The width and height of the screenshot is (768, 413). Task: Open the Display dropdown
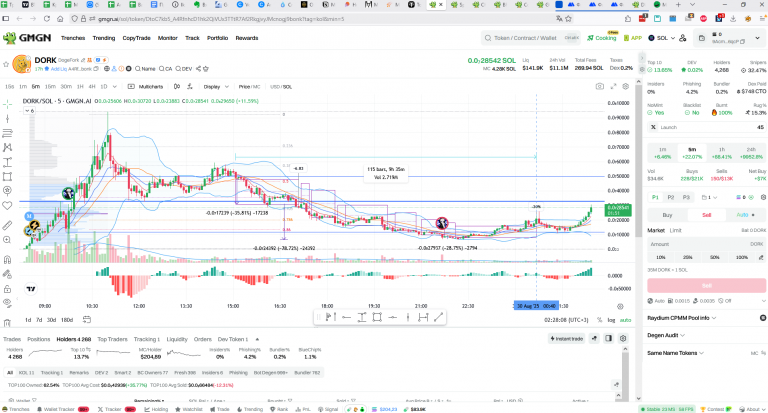coord(216,87)
